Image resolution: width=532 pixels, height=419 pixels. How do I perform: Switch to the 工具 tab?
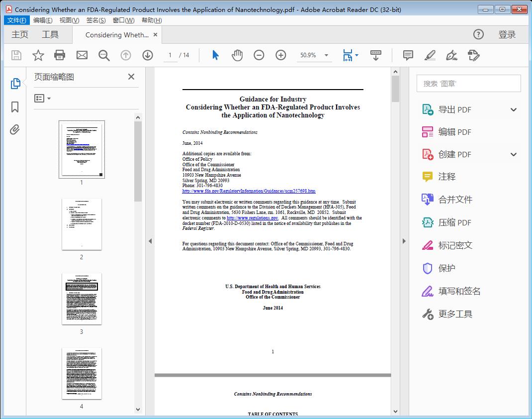pyautogui.click(x=50, y=34)
